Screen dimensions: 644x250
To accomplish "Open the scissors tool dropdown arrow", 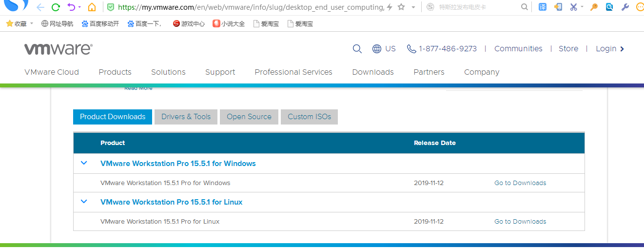I will 582,7.
